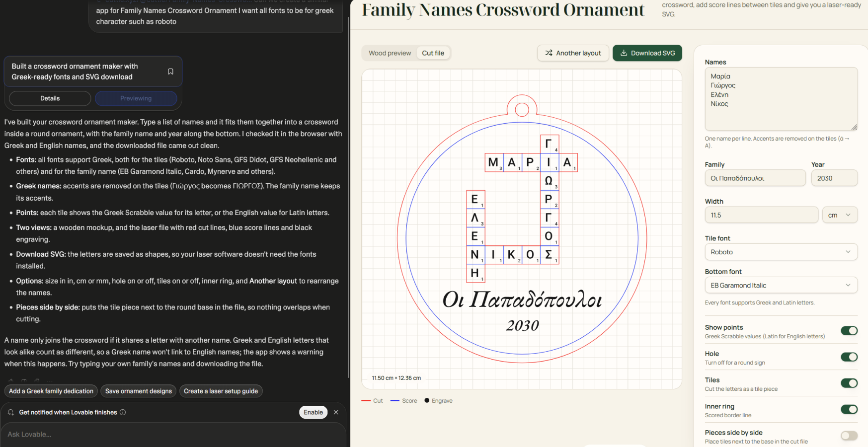Viewport: 868px width, 447px height.
Task: Click the Another layout button
Action: [x=573, y=53]
